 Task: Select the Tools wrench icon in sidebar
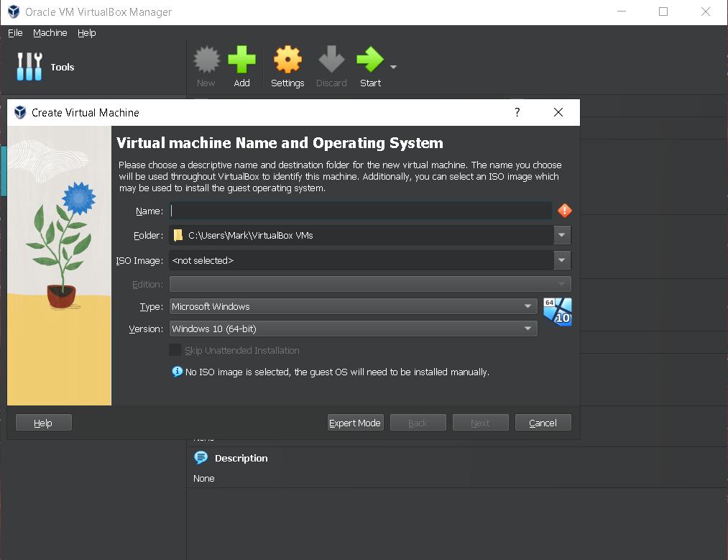(29, 67)
